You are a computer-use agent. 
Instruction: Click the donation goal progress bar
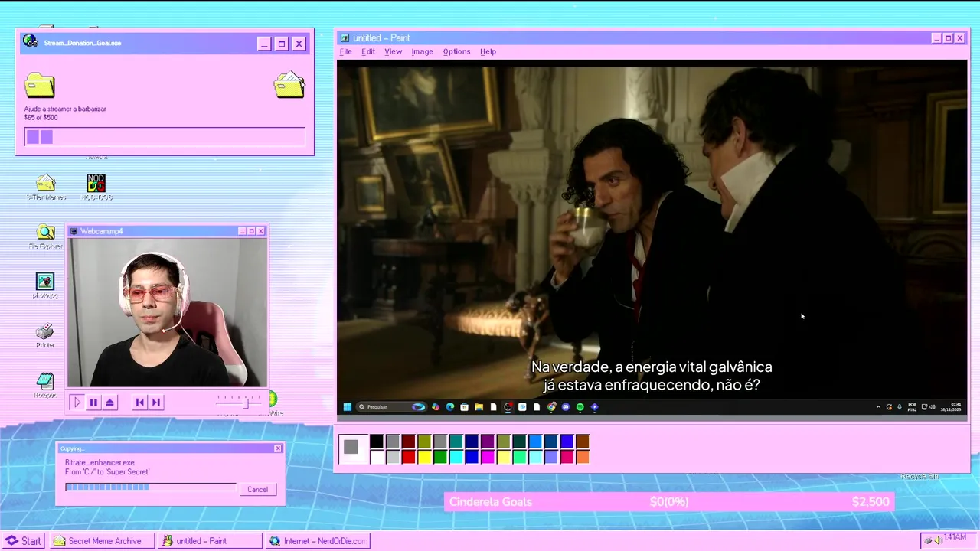point(165,137)
